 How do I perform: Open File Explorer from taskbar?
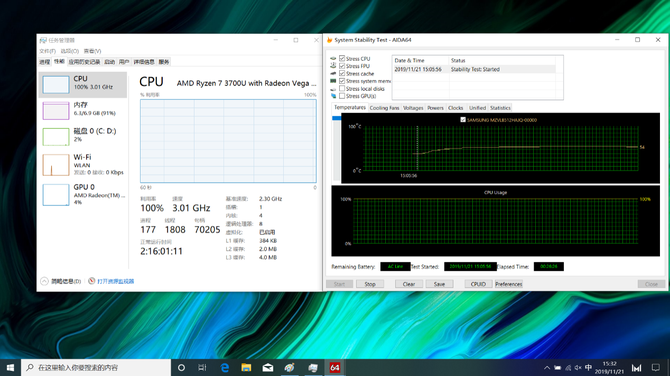[246, 367]
